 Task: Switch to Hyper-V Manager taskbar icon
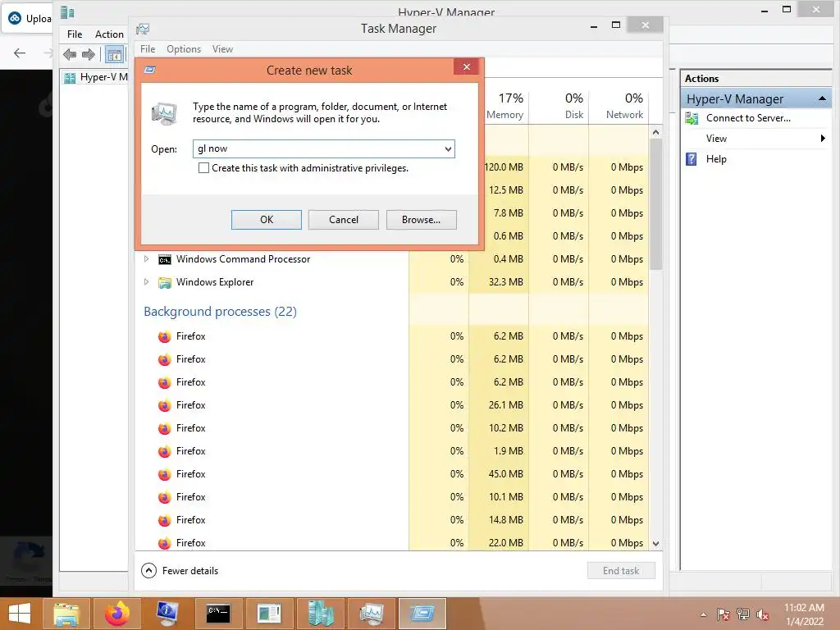click(x=320, y=614)
